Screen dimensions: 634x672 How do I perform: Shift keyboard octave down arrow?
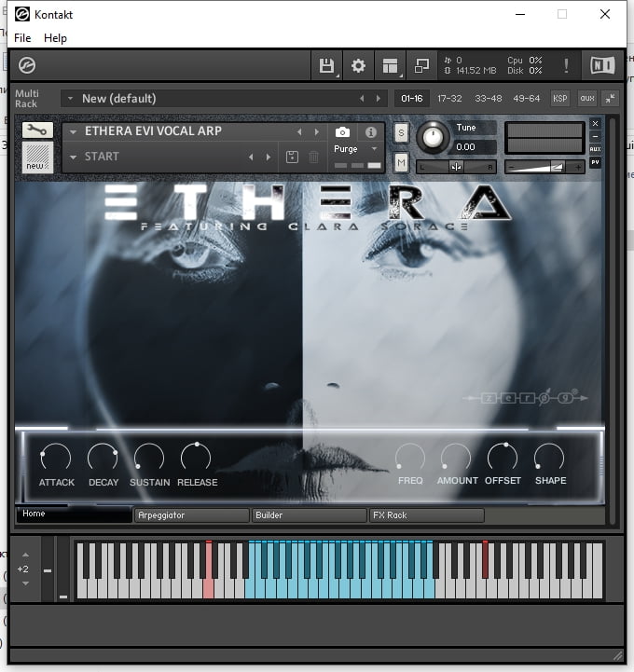pyautogui.click(x=25, y=583)
